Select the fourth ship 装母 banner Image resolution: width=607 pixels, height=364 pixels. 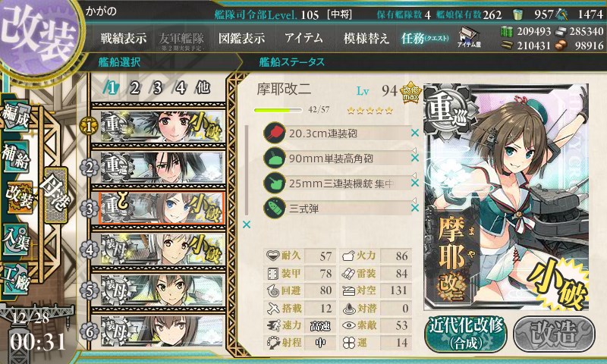point(162,249)
